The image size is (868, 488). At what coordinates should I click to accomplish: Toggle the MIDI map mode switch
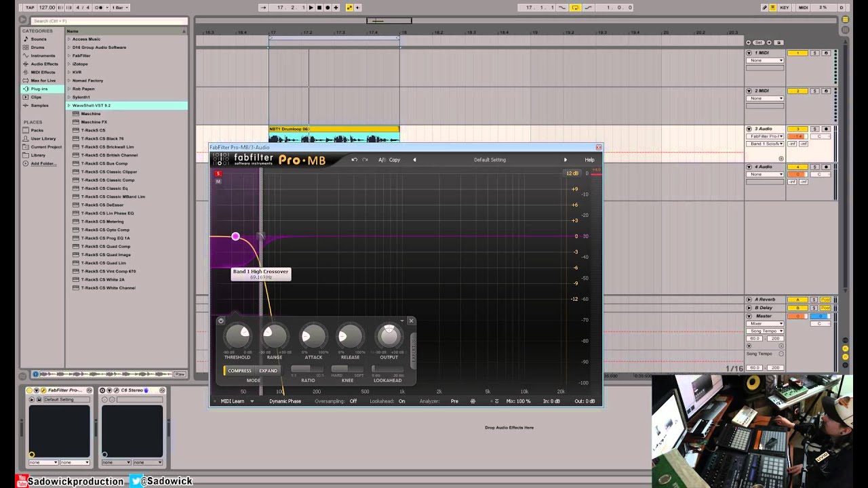click(804, 7)
